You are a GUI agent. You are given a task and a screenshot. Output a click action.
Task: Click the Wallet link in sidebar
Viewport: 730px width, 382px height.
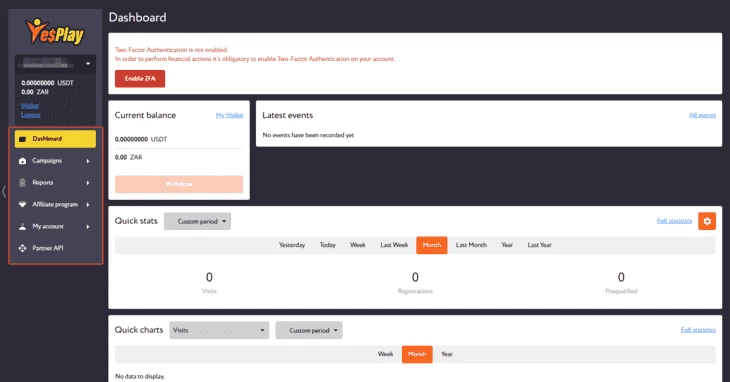click(x=30, y=106)
